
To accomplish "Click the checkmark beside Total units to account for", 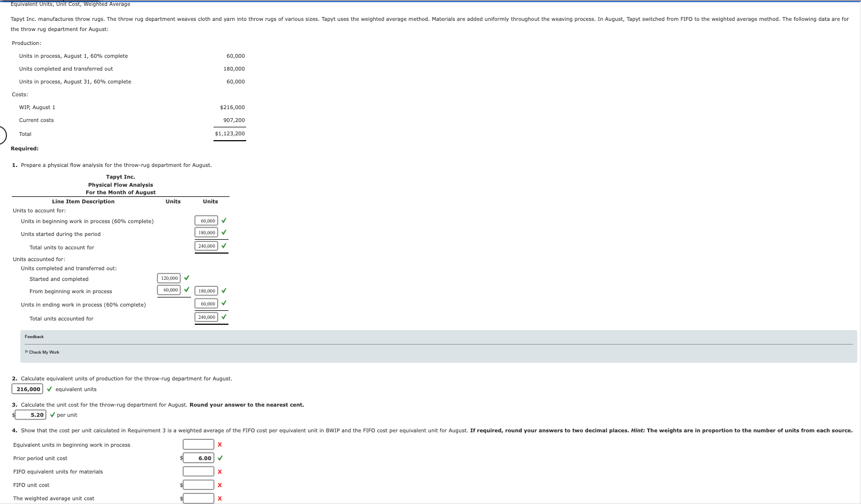I will [x=225, y=246].
